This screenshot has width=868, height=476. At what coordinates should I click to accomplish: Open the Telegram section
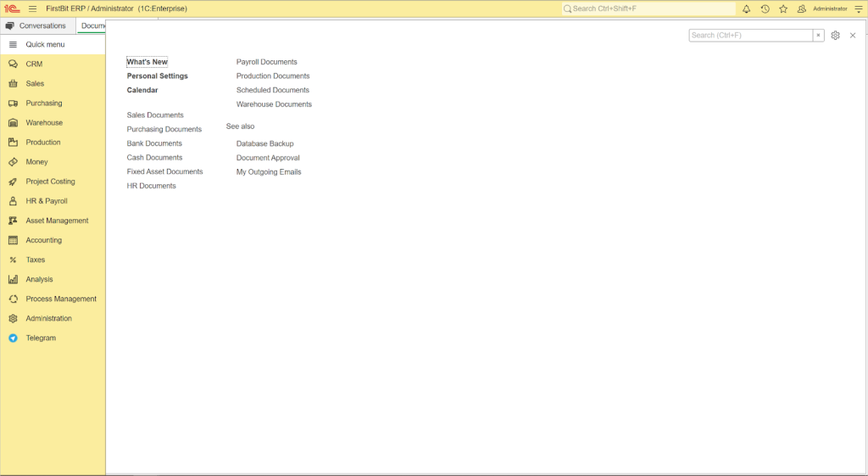[53, 338]
